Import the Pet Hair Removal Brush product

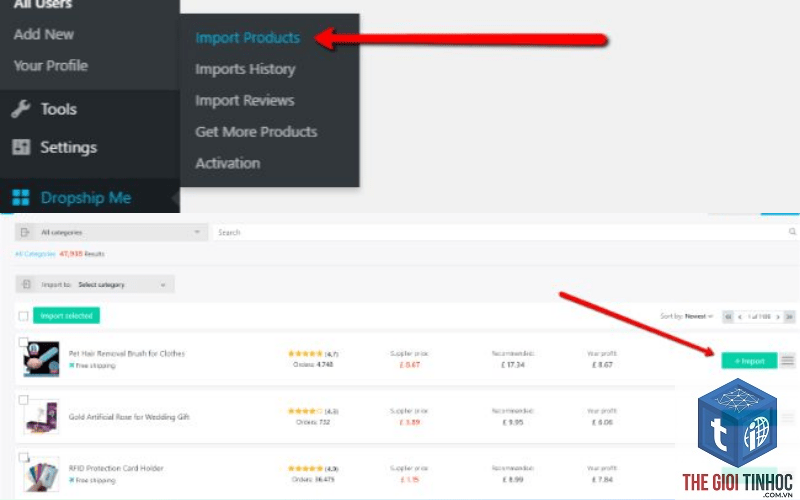(x=749, y=361)
